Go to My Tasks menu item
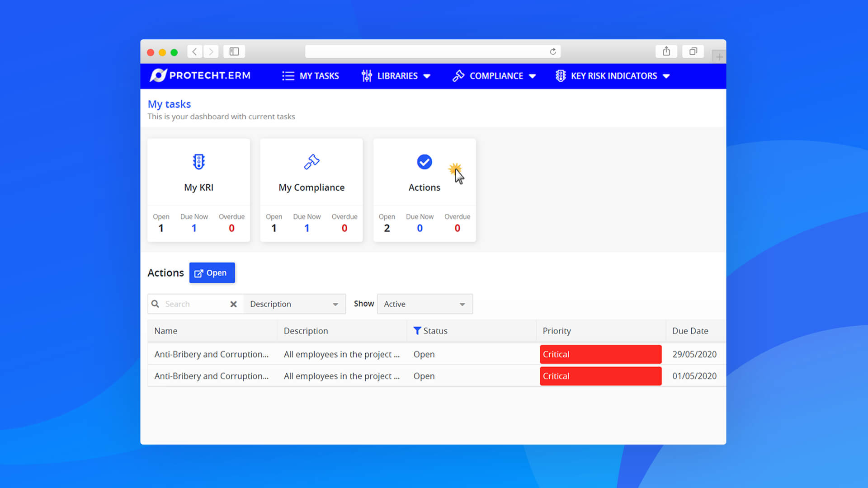The width and height of the screenshot is (868, 488). pos(311,76)
